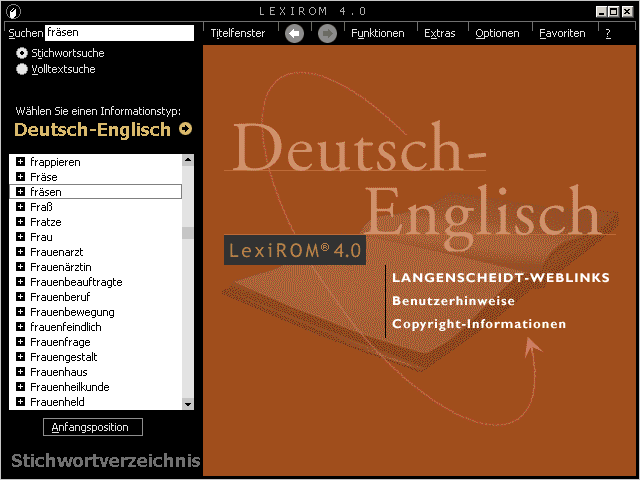Open the Copyright-Informationen link
This screenshot has width=640, height=480.
coord(479,324)
